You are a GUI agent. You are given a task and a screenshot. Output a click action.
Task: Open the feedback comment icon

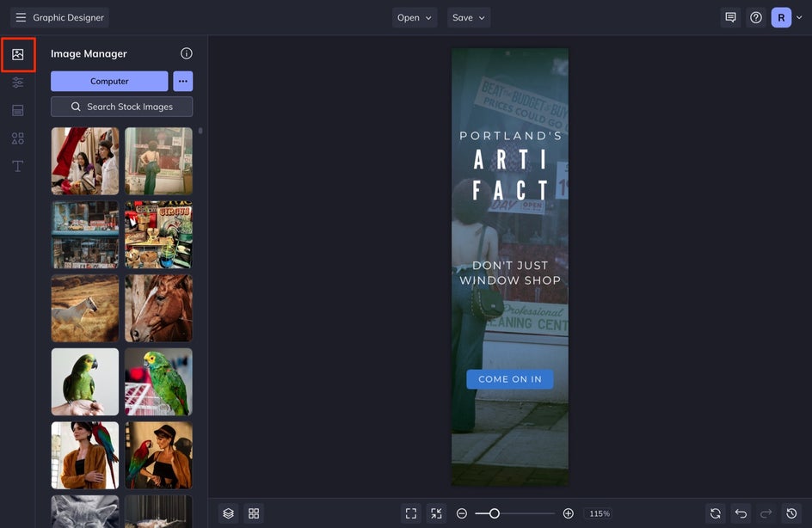(730, 17)
